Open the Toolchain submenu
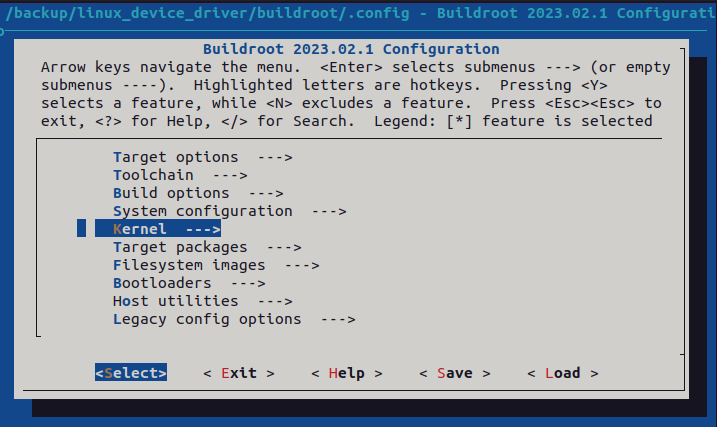The height and width of the screenshot is (427, 717). (180, 175)
